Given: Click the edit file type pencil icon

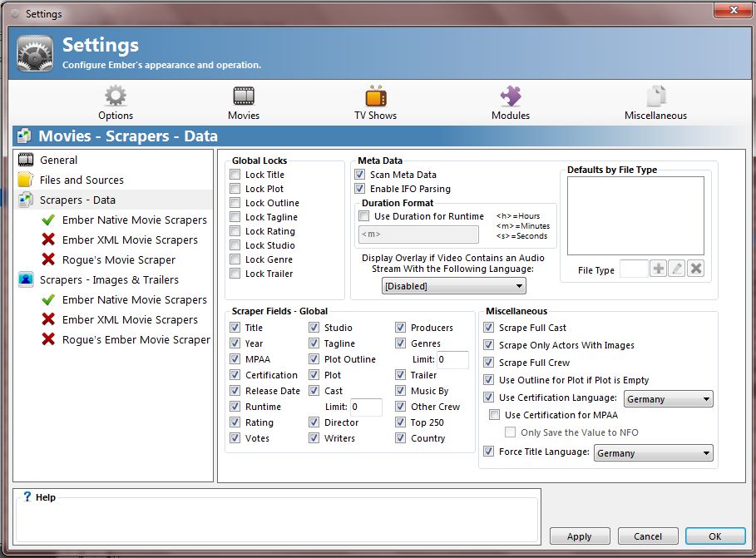Looking at the screenshot, I should 677,269.
